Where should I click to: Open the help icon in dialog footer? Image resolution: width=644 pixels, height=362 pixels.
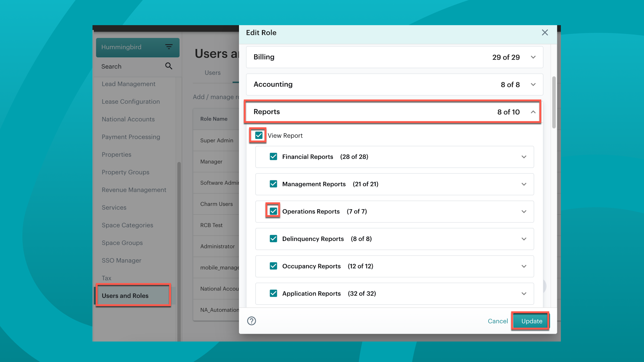[251, 321]
